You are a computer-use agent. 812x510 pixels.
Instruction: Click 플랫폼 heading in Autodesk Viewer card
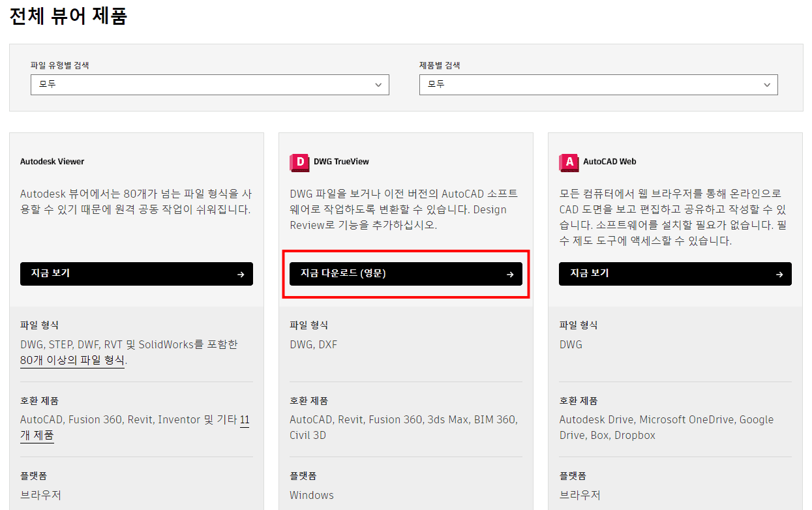[x=33, y=476]
